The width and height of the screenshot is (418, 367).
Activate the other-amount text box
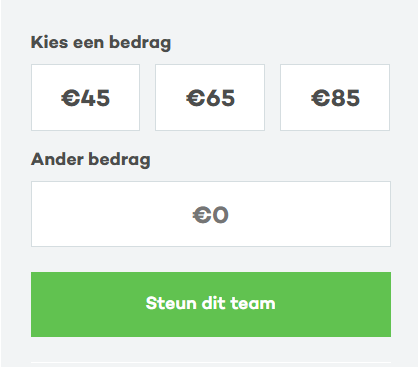[211, 214]
